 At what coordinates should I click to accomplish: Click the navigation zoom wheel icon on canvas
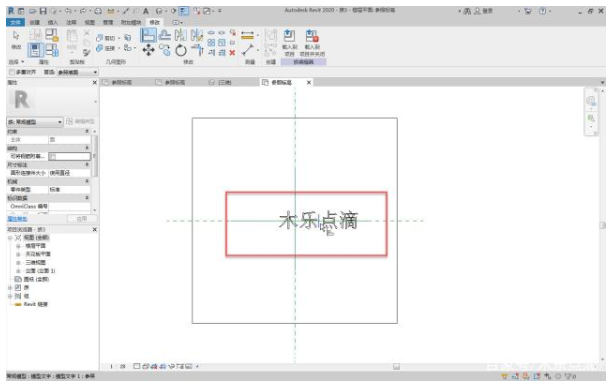click(591, 102)
